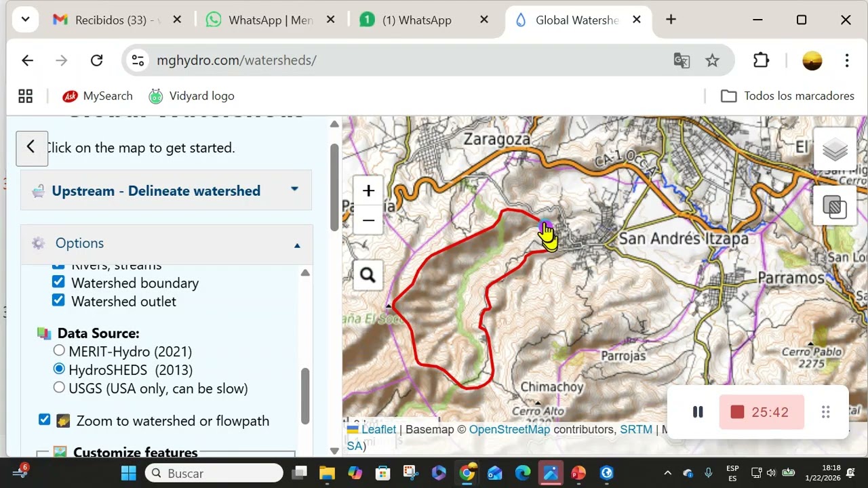
Task: Switch to the (1) WhatsApp tab
Action: pos(416,20)
